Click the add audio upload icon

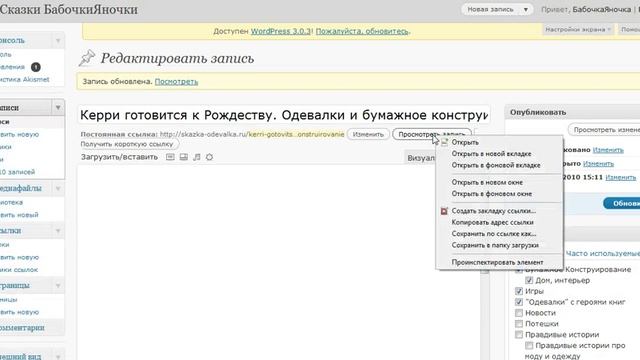197,157
